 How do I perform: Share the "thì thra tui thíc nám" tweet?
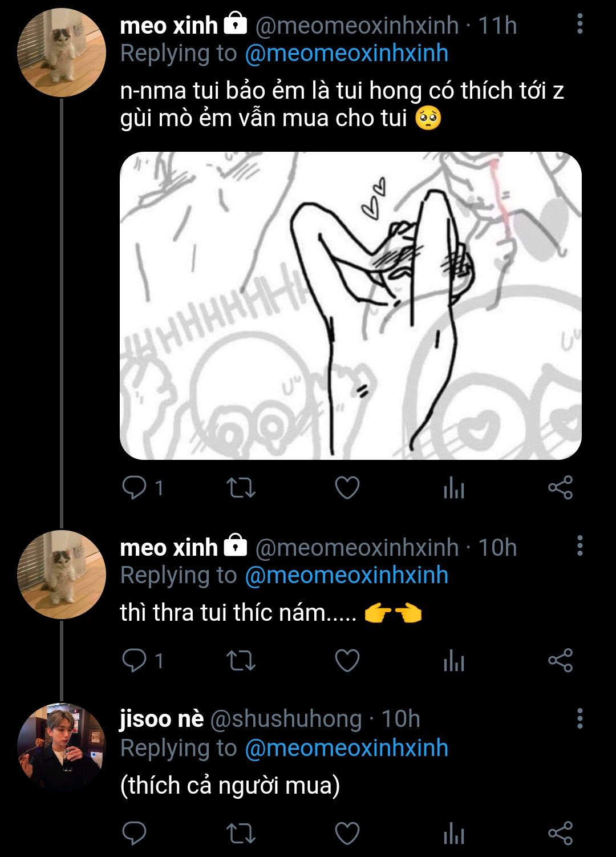coord(560,661)
